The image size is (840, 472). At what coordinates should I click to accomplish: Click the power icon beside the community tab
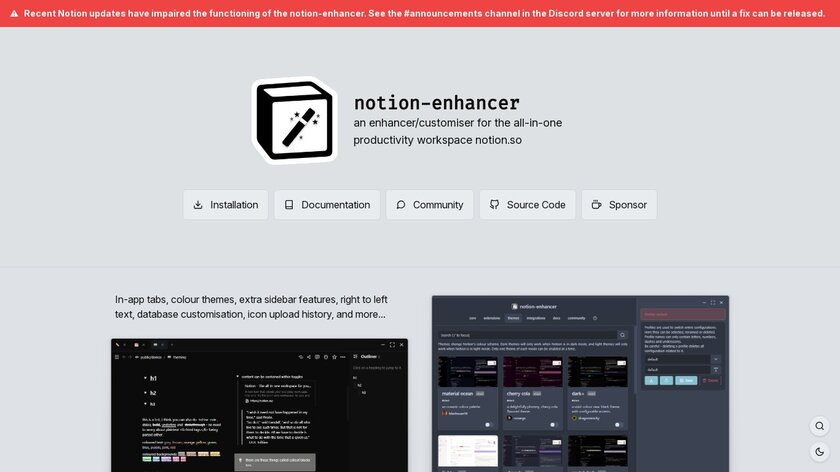point(595,318)
